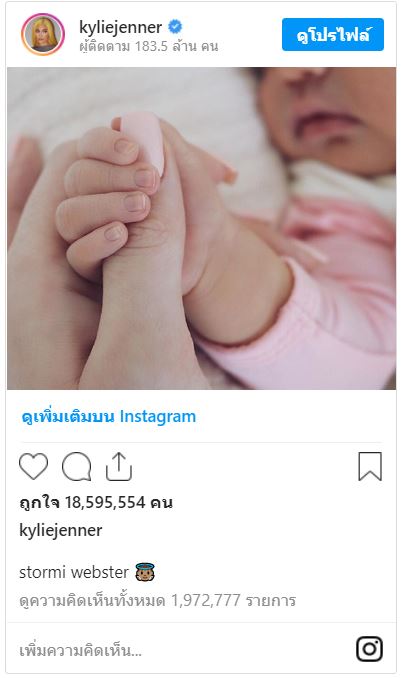This screenshot has height=678, width=401.
Task: Click the stormi webster caption text
Action: tap(74, 572)
